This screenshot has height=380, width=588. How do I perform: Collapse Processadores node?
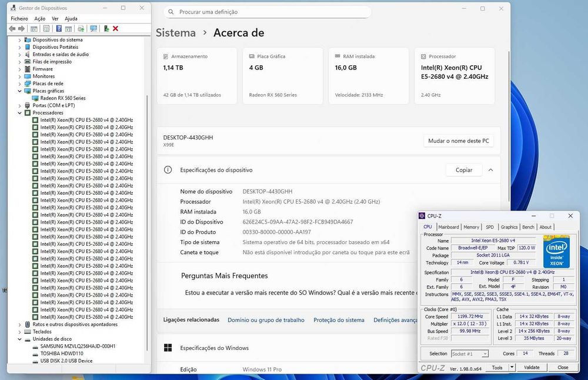(x=19, y=112)
